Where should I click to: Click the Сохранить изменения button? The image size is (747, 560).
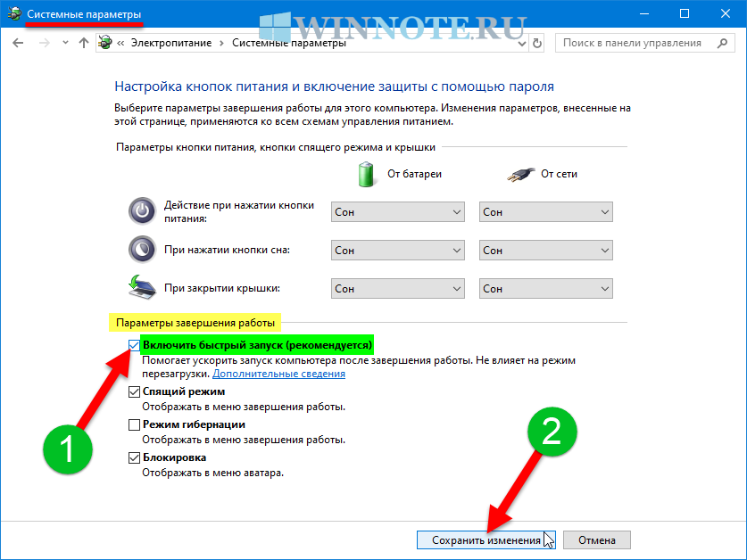click(486, 540)
